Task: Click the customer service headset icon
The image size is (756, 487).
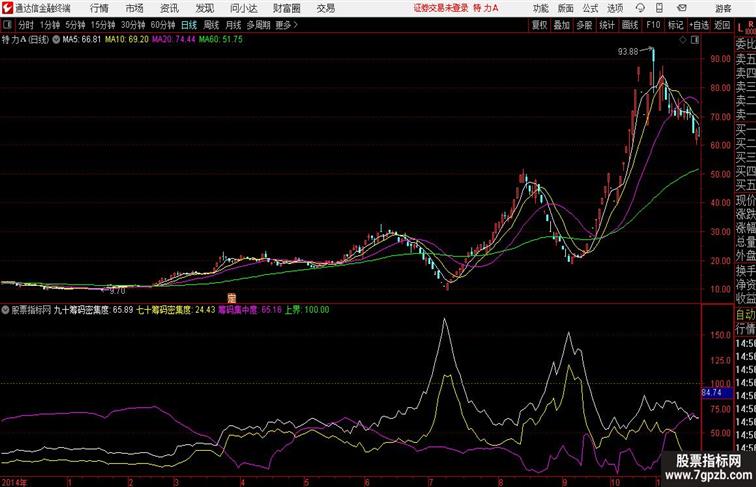Action: coord(640,8)
